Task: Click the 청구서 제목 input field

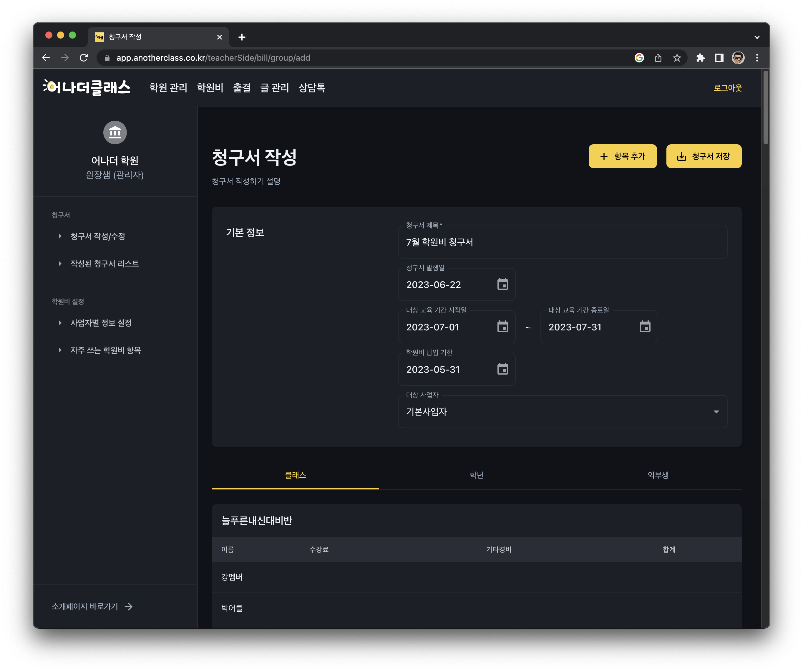Action: tap(562, 242)
